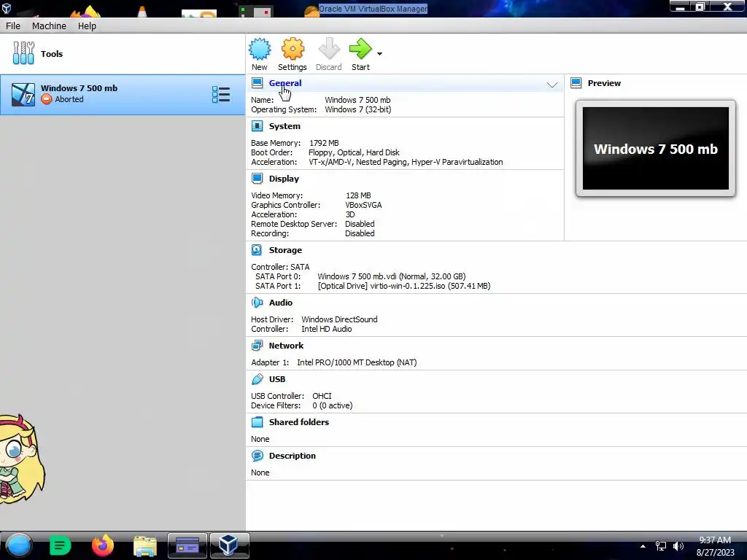Open the Description heading
The width and height of the screenshot is (747, 560).
pos(292,456)
